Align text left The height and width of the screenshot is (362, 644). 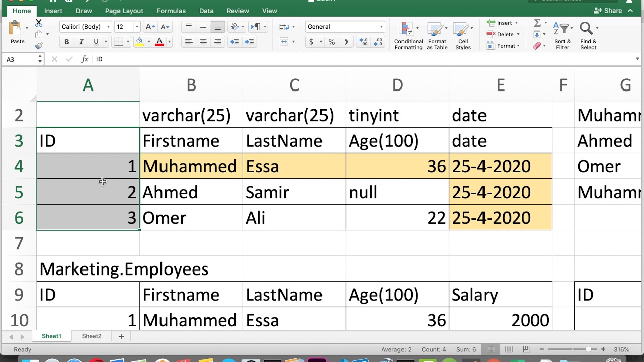[189, 42]
